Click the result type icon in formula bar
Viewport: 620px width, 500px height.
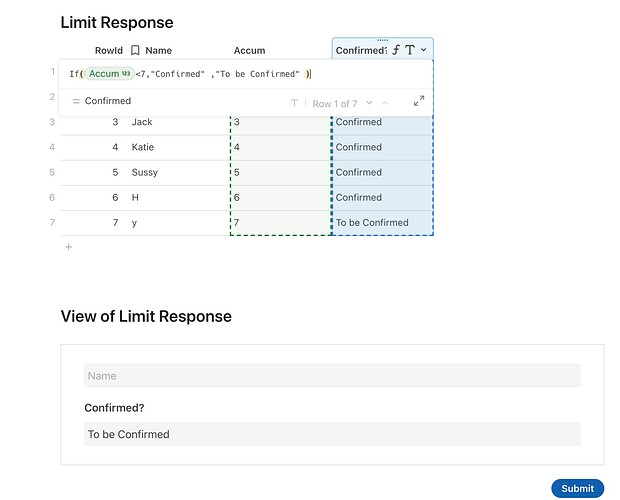(294, 103)
